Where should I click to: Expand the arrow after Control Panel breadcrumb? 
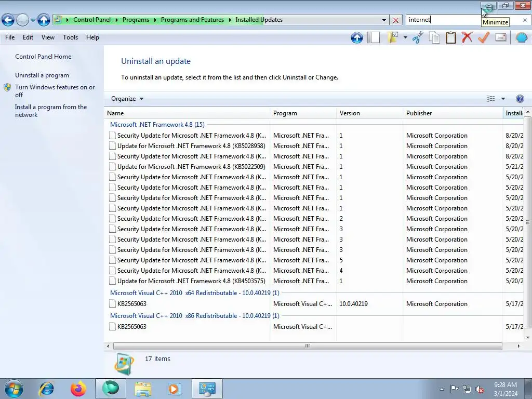coord(117,20)
